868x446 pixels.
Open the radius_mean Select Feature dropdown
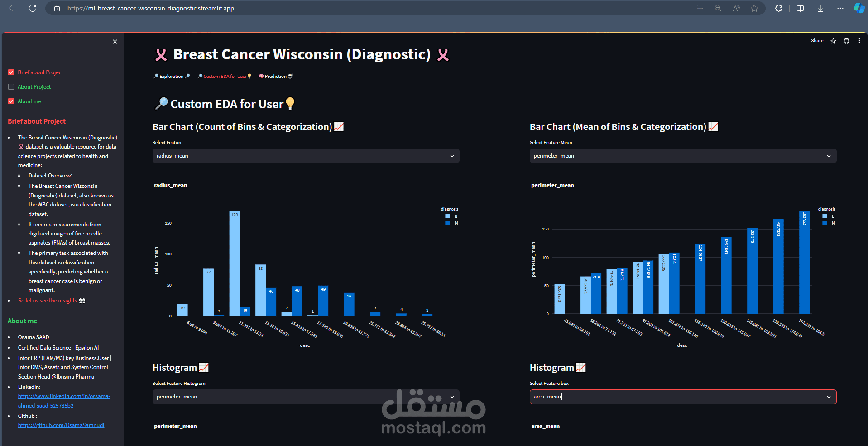306,156
